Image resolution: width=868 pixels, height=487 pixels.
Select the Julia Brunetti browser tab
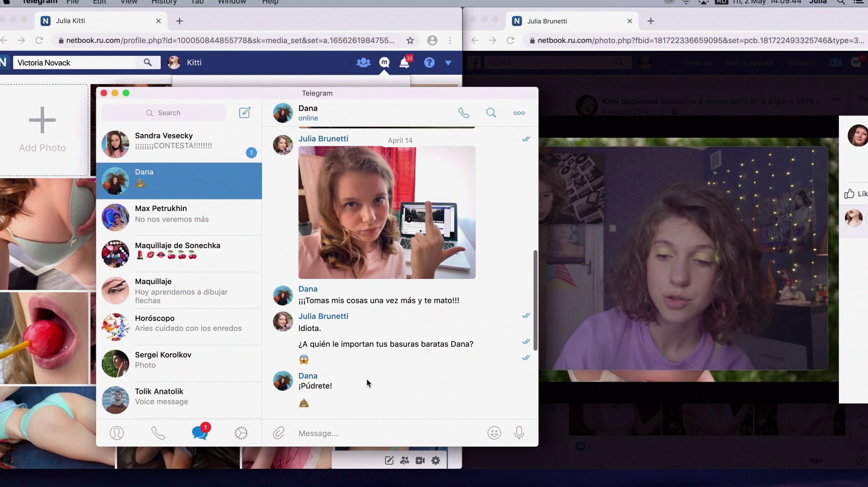coord(573,21)
